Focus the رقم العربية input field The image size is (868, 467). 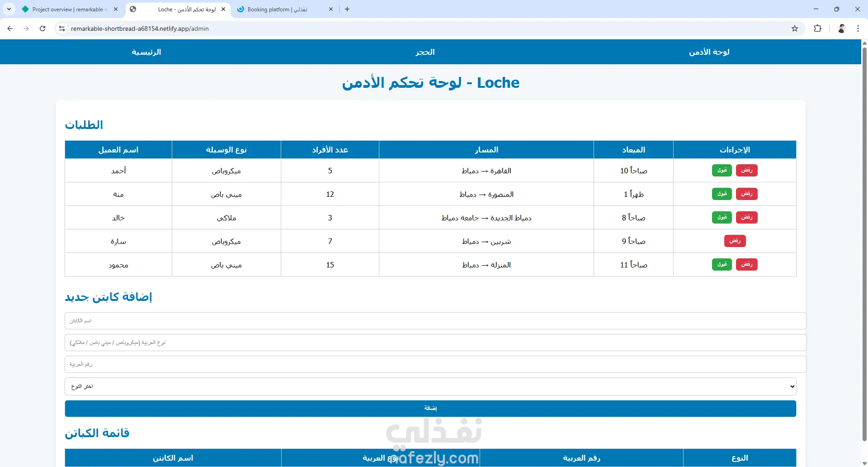(435, 364)
